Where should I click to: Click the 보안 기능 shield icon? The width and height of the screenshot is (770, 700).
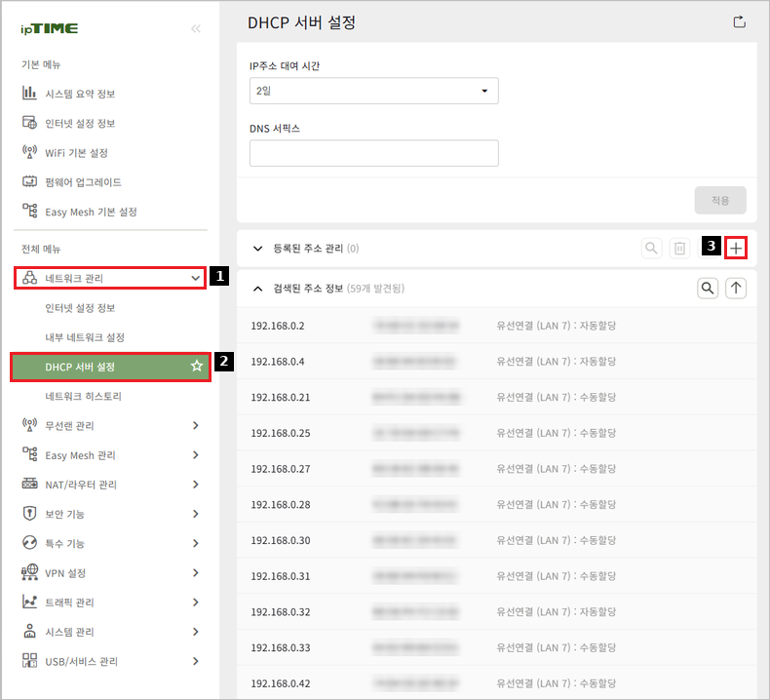(x=29, y=514)
